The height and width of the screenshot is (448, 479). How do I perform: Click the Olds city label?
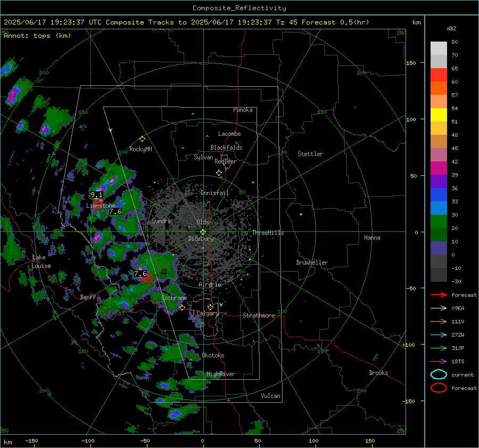pos(203,222)
